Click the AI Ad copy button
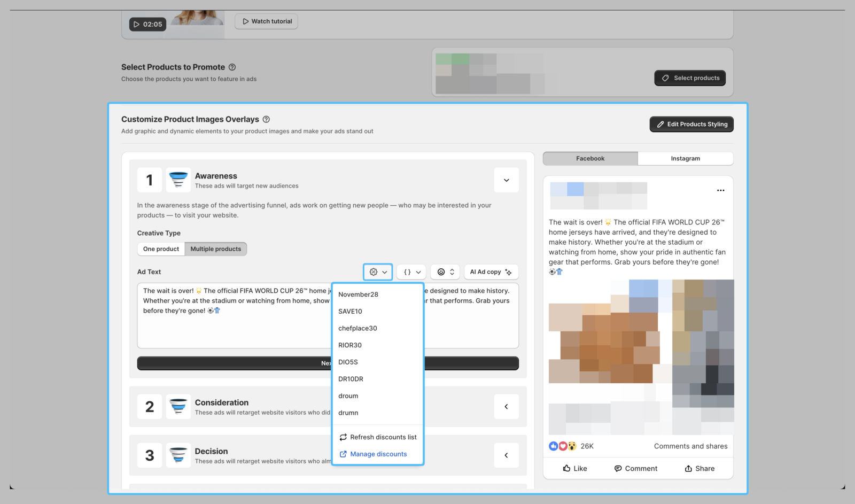The image size is (855, 504). [491, 272]
